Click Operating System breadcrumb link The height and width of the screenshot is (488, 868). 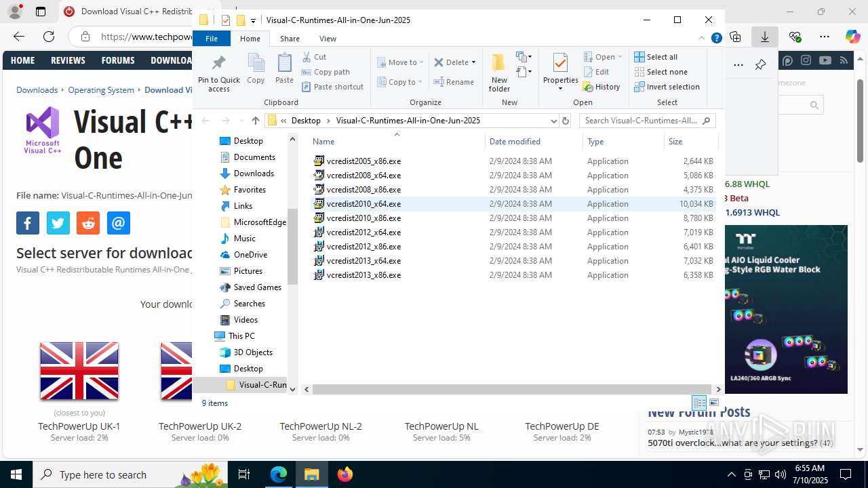click(x=101, y=89)
